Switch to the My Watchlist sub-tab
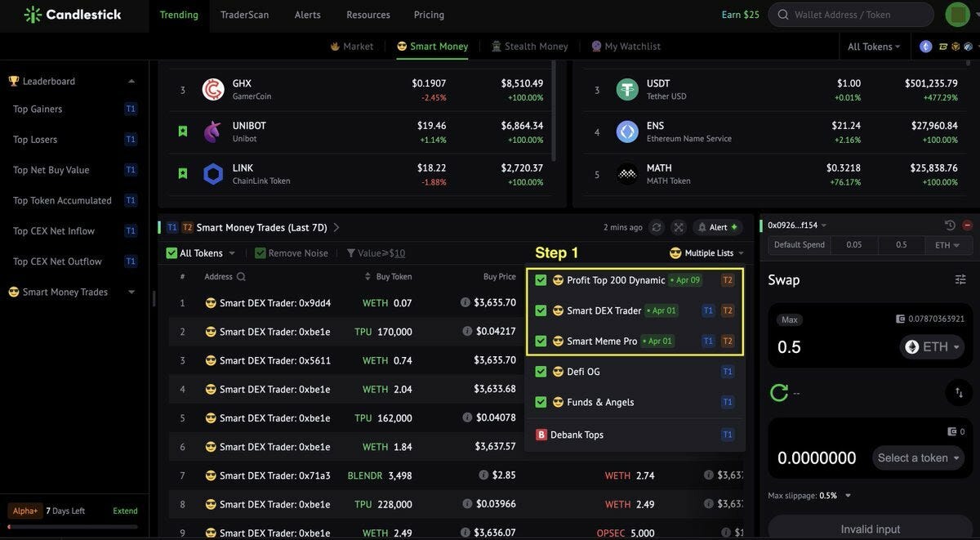The height and width of the screenshot is (540, 980). [x=626, y=47]
